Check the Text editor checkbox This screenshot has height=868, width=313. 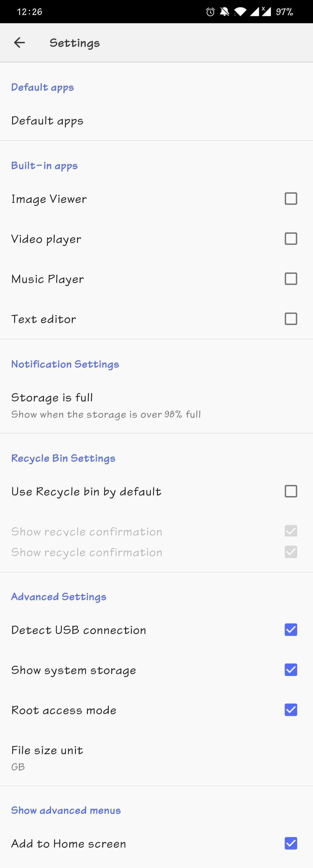coord(291,319)
